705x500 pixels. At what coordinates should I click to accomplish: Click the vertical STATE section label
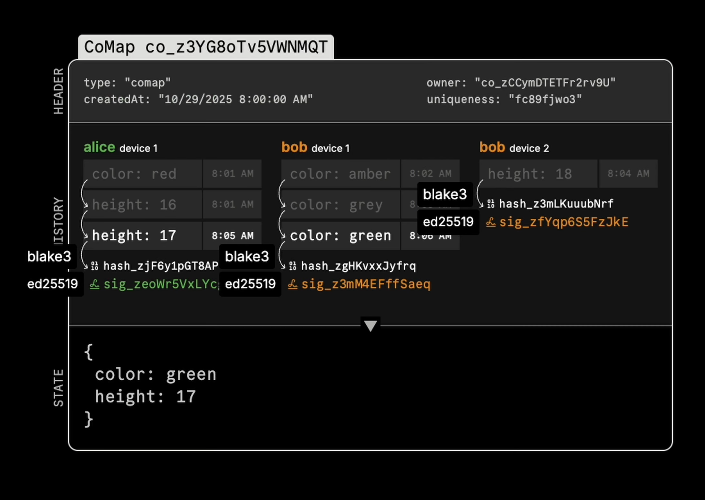point(58,388)
